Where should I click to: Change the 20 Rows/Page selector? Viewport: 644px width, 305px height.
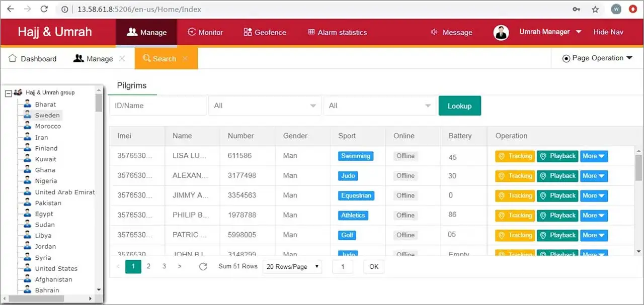coord(293,266)
